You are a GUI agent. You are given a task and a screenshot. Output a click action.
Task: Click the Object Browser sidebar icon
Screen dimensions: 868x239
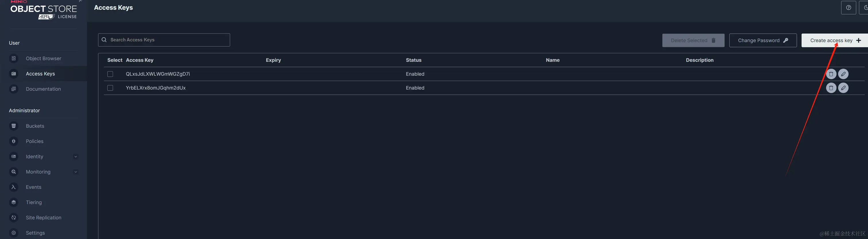point(14,59)
